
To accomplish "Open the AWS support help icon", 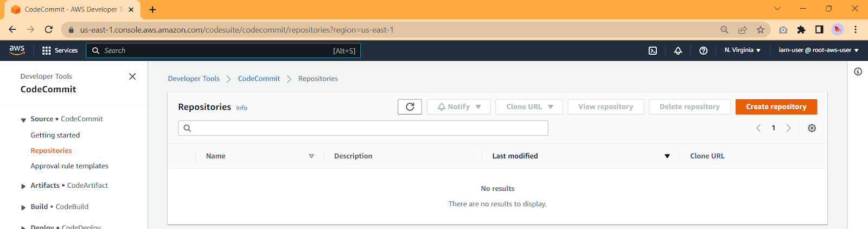I will [x=703, y=50].
